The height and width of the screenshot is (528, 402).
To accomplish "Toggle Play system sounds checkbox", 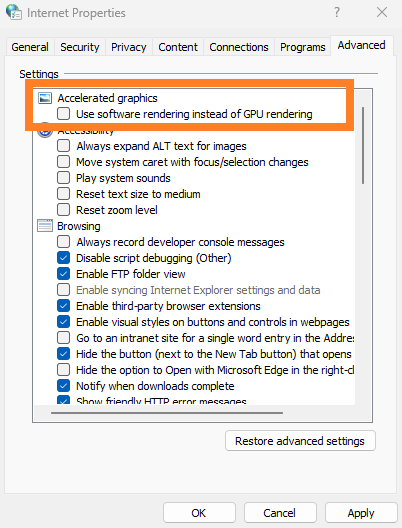I will pos(64,178).
